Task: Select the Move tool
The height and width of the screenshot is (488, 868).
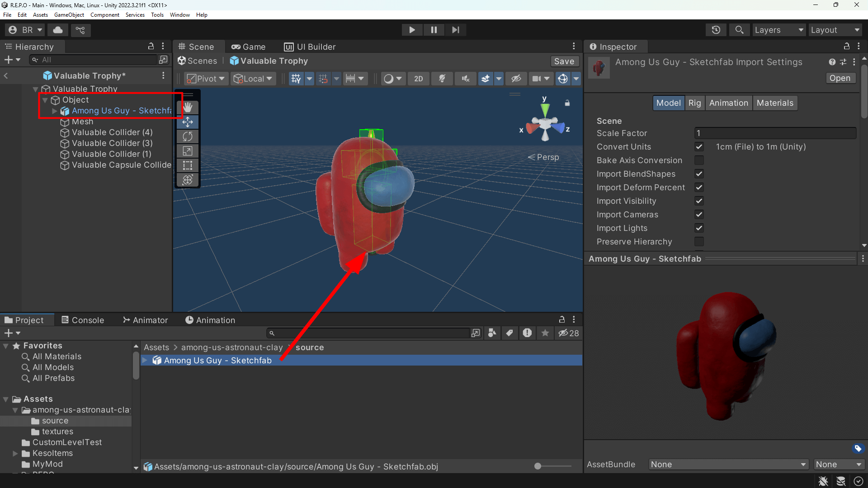Action: [187, 122]
